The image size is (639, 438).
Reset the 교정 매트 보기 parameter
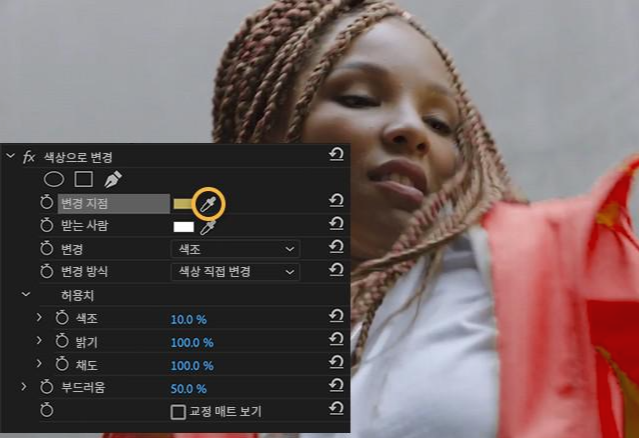[336, 408]
